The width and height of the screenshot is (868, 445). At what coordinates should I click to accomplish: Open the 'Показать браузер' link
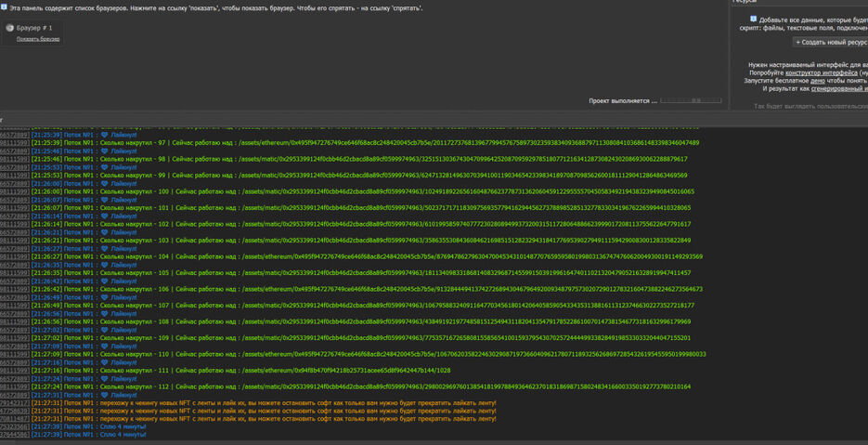point(38,39)
